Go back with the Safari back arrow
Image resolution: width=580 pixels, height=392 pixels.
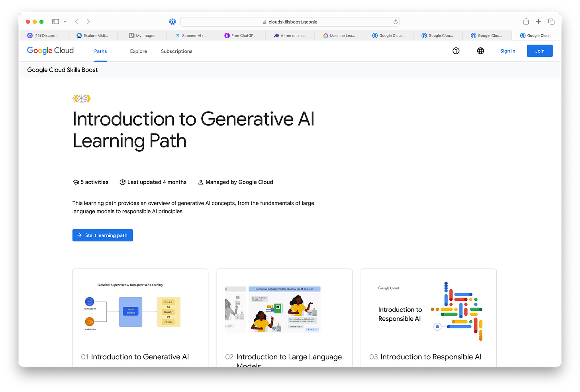point(76,22)
